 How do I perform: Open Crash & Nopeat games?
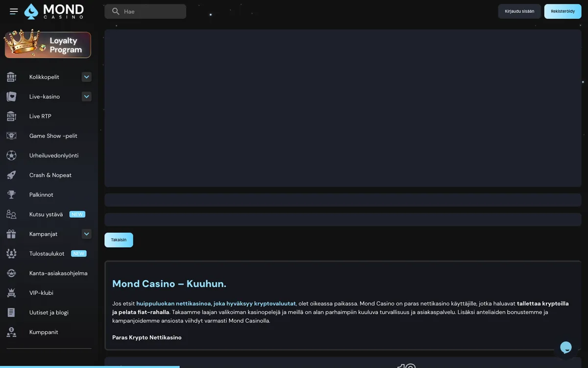50,175
